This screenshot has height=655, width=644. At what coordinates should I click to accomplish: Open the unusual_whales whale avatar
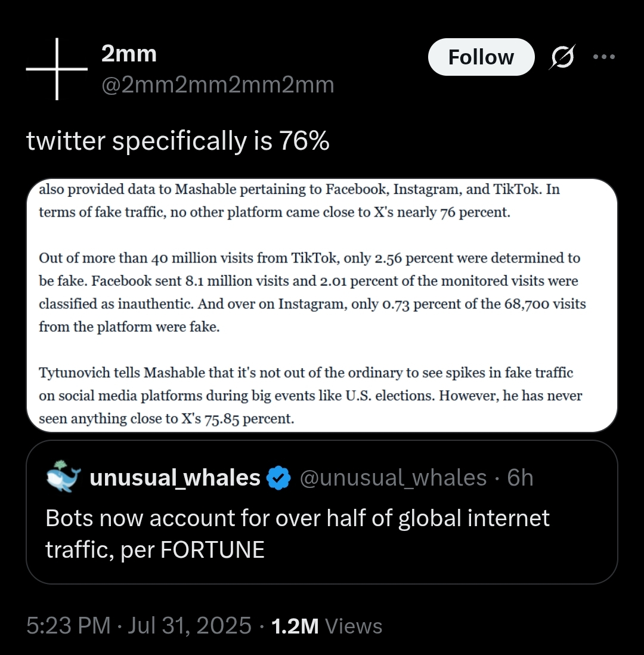(63, 477)
